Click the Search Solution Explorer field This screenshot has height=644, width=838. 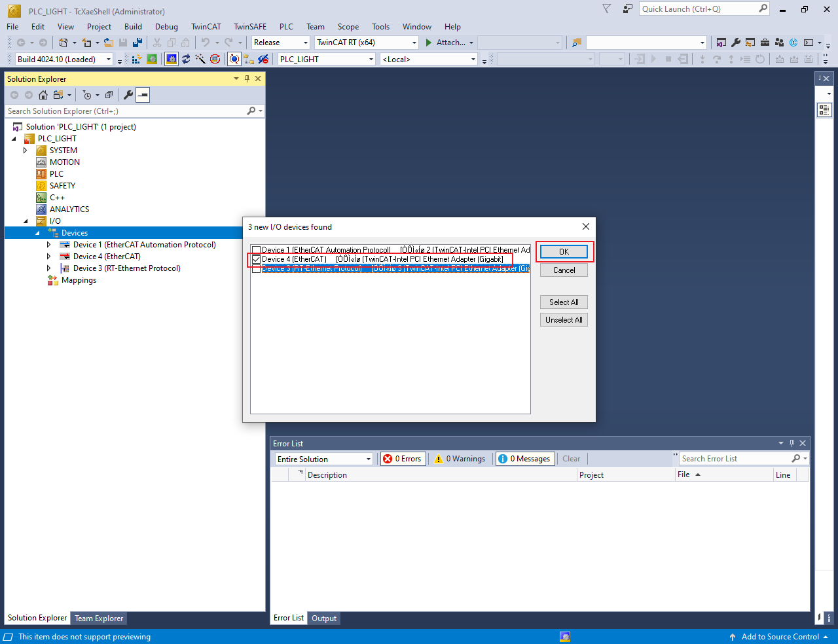124,111
